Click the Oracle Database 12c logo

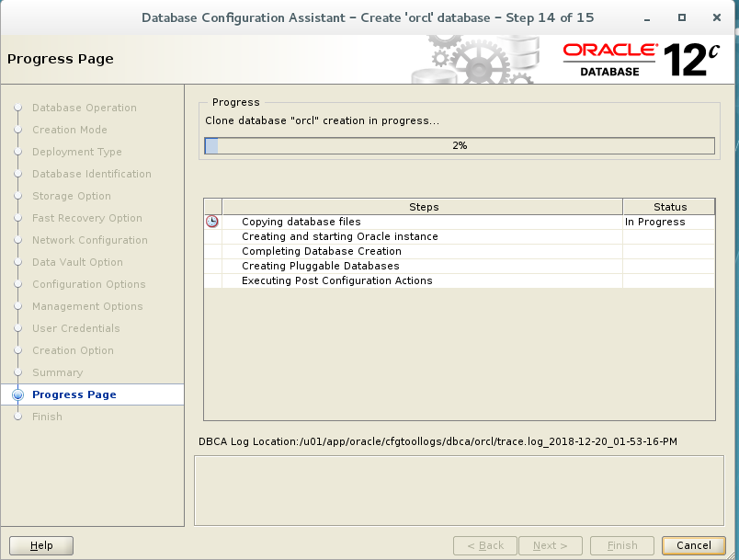point(641,60)
